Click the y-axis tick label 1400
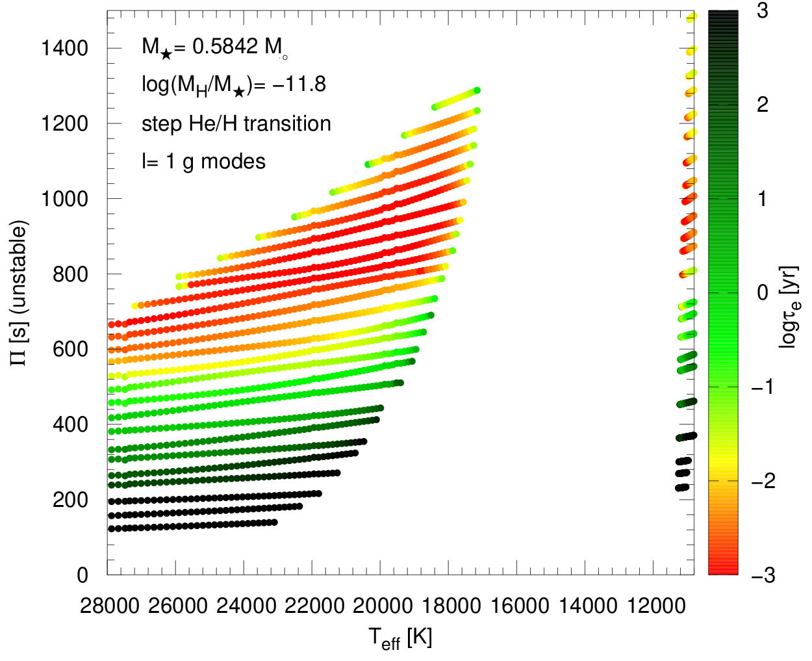The width and height of the screenshot is (812, 661). click(x=64, y=48)
